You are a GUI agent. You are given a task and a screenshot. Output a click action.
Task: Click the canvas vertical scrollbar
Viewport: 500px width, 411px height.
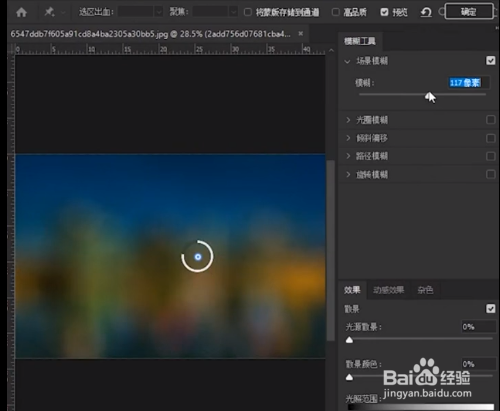coord(331,250)
